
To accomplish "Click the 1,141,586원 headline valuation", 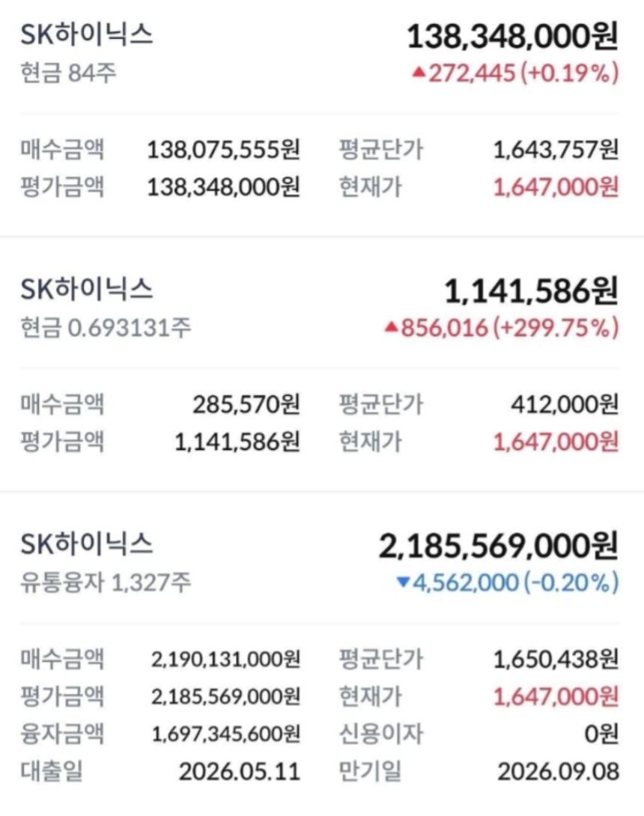I will [x=532, y=291].
